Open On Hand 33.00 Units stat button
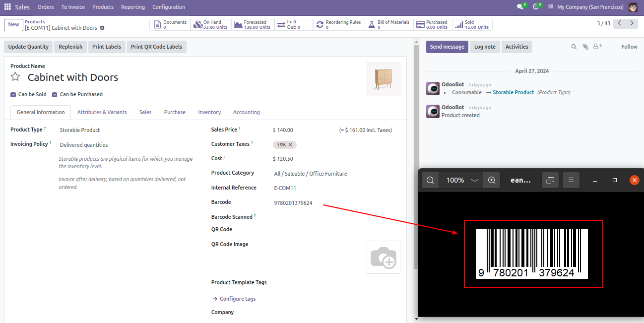Image resolution: width=644 pixels, height=323 pixels. pyautogui.click(x=210, y=25)
